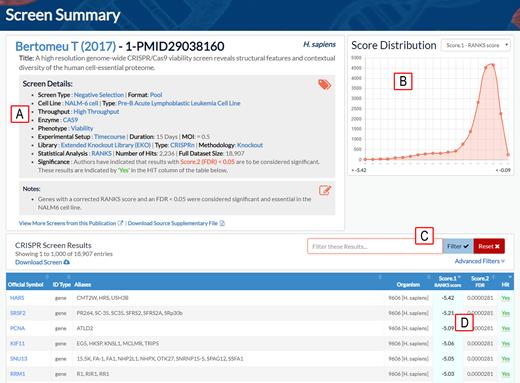The image size is (520, 383).
Task: Click the Aliases column header
Action: [x=82, y=284]
